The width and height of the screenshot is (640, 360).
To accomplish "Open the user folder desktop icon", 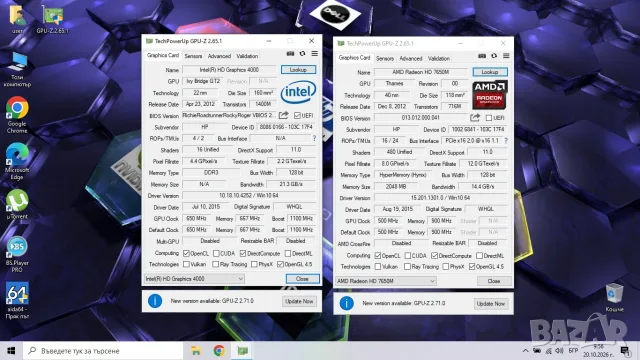I will coord(17,19).
